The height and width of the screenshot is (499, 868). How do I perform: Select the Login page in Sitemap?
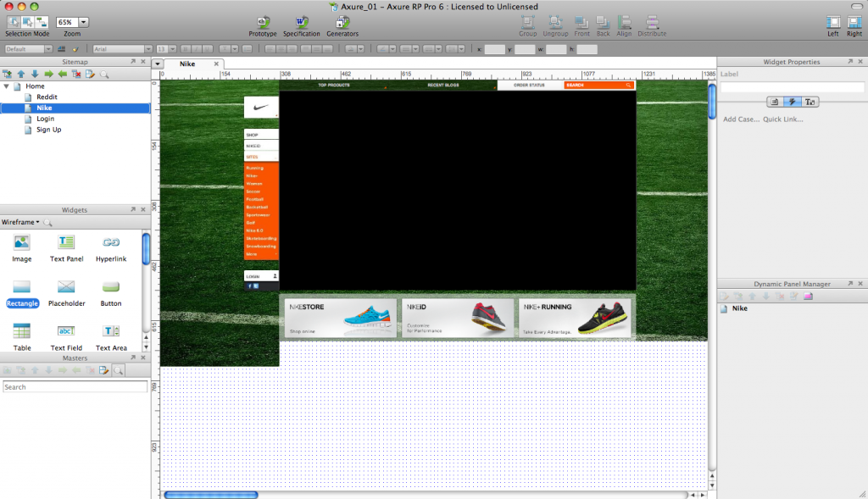pyautogui.click(x=46, y=119)
